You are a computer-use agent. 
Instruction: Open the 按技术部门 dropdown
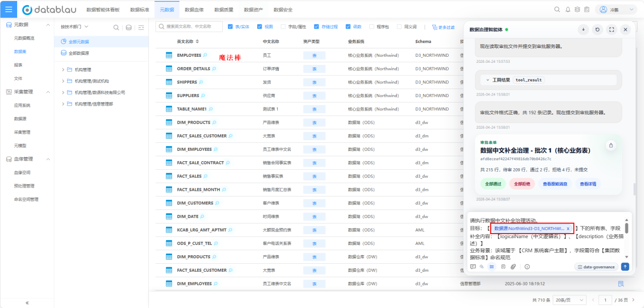point(74,27)
